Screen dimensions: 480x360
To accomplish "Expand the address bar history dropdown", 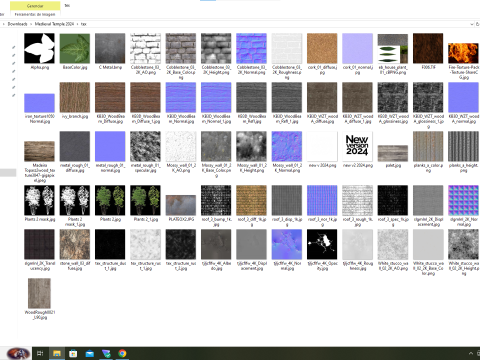I will click(x=472, y=24).
